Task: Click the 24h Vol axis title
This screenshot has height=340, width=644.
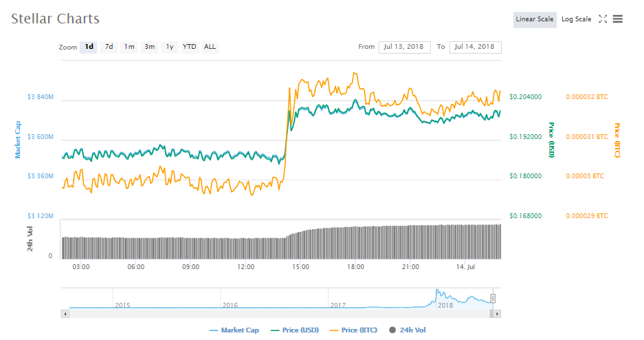Action: point(30,239)
